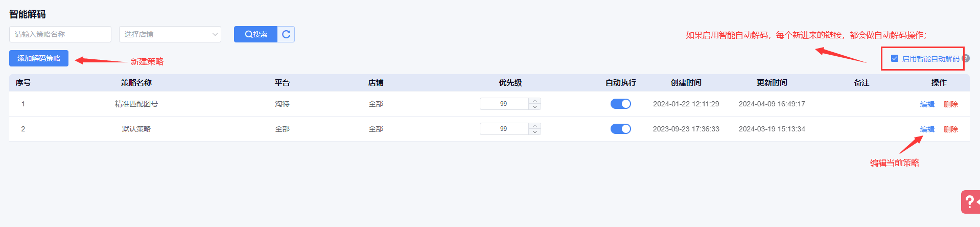Viewport: 980px width, 227px height.
Task: Click priority input of 默认策略 row
Action: point(504,129)
